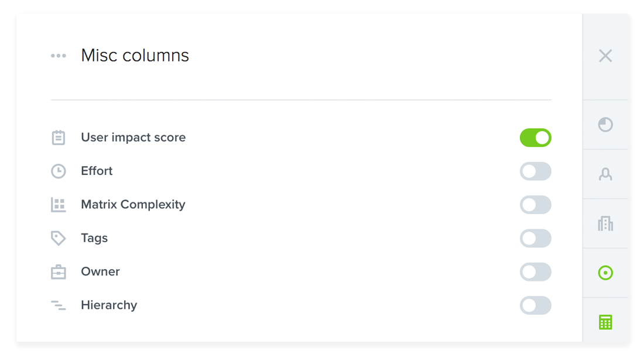
Task: Turn on the Matrix Complexity toggle
Action: coord(536,205)
